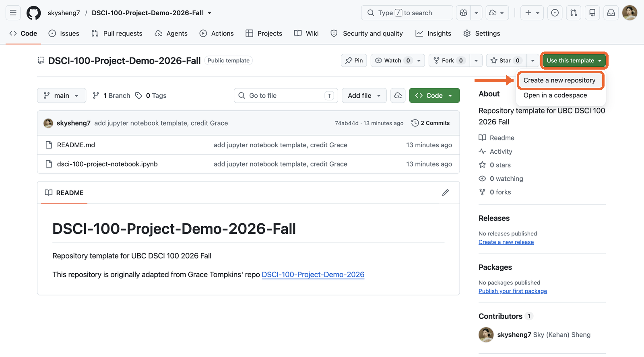Open the Copilot options dropdown arrow
The image size is (644, 357).
tap(476, 13)
